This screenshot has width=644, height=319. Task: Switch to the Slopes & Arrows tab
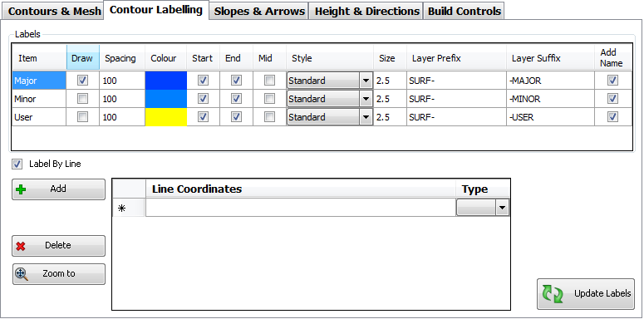(x=259, y=11)
